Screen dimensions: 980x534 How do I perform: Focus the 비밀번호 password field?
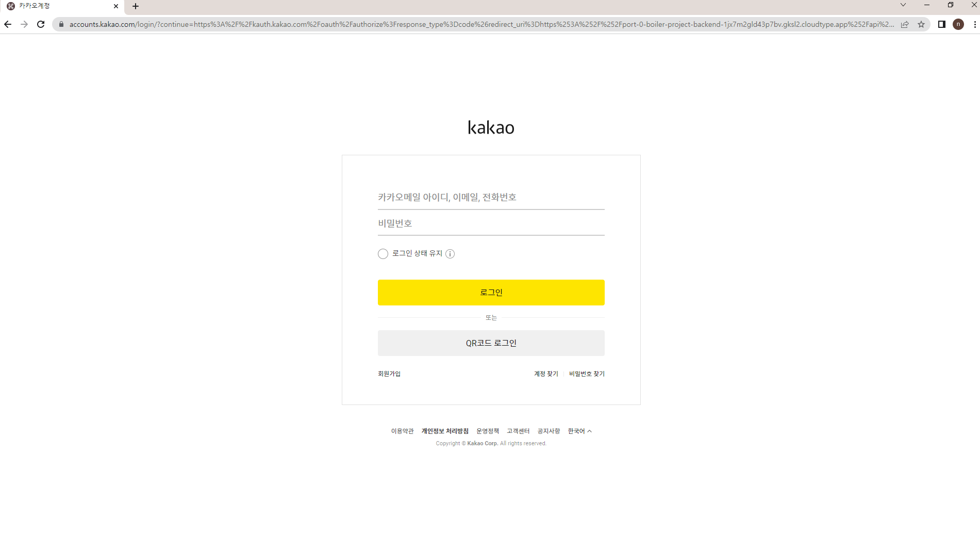(491, 223)
